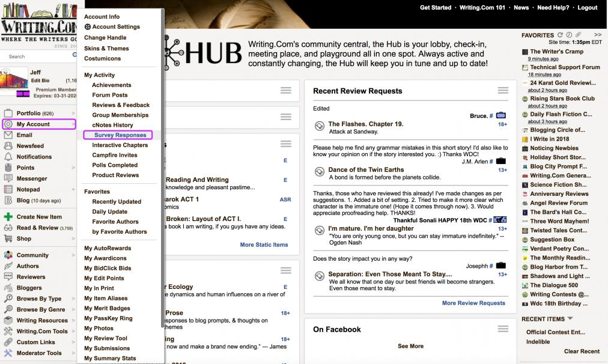Click the clock icon in Favorites header
The width and height of the screenshot is (608, 364).
click(x=569, y=35)
